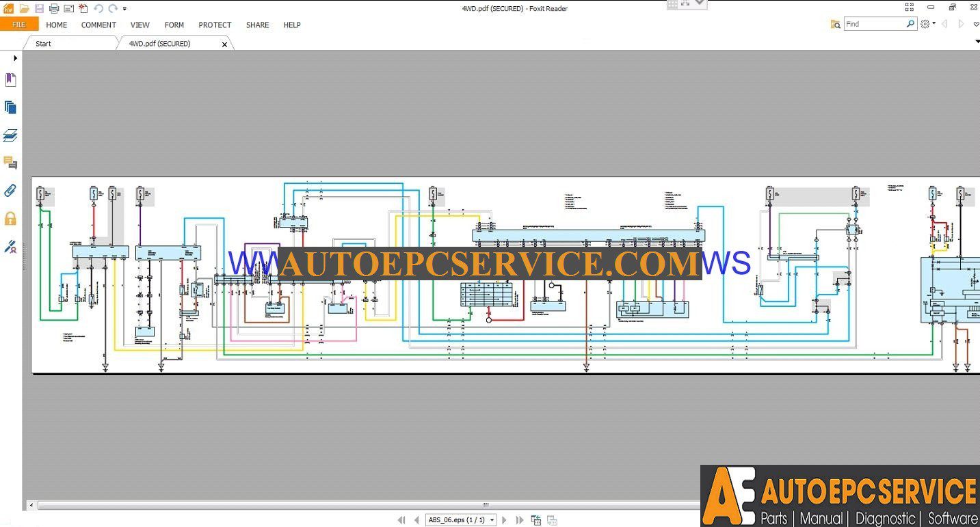The width and height of the screenshot is (980, 527).
Task: Open the Pages thumbnails panel in the sidebar
Action: pyautogui.click(x=10, y=107)
